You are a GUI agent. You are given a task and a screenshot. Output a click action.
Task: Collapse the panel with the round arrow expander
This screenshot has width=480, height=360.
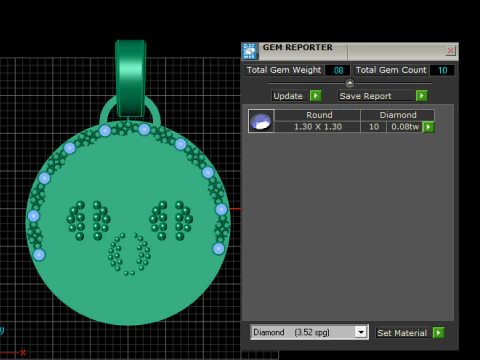tap(350, 83)
